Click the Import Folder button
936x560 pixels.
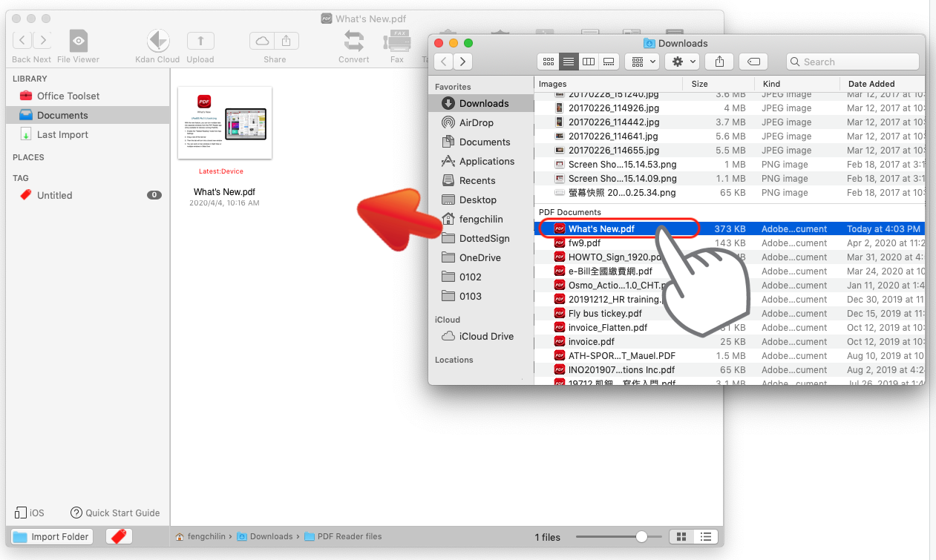point(52,536)
